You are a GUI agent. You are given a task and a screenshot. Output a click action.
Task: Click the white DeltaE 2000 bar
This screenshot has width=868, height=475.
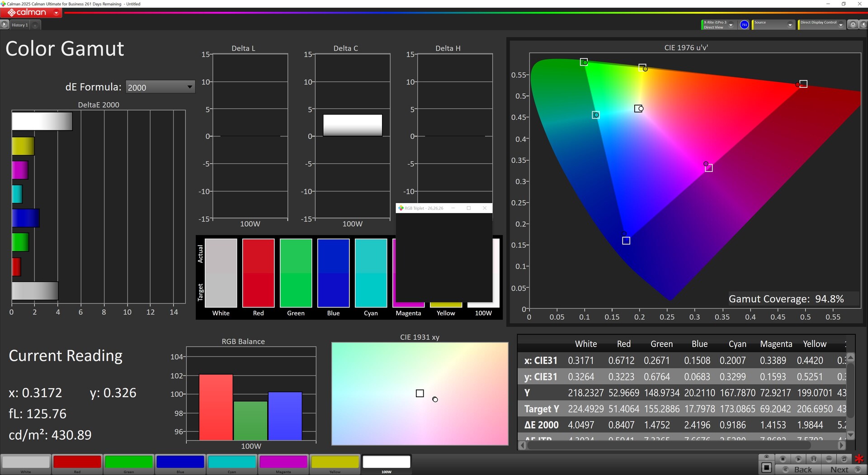[42, 121]
